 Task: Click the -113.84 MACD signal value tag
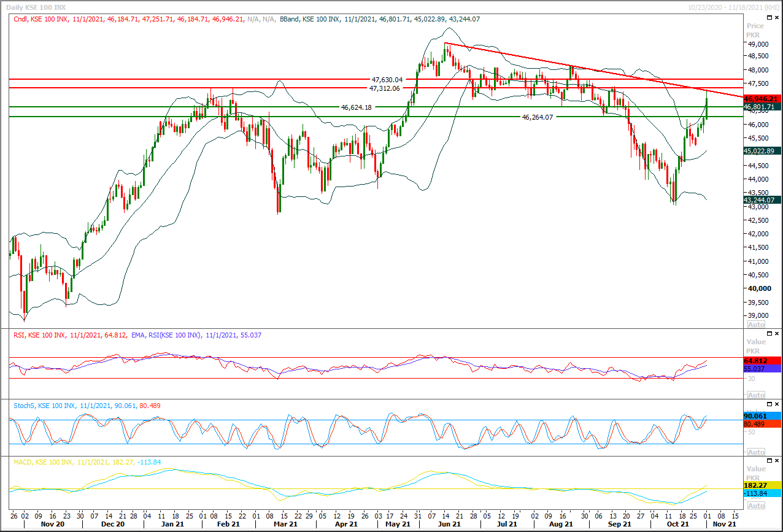762,493
